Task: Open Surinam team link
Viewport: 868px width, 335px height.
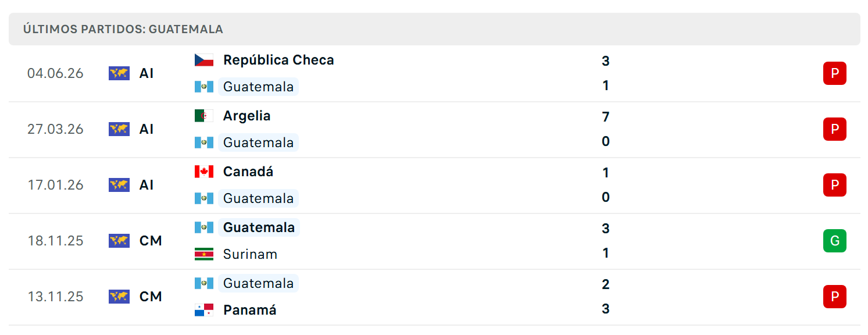Action: (x=251, y=254)
